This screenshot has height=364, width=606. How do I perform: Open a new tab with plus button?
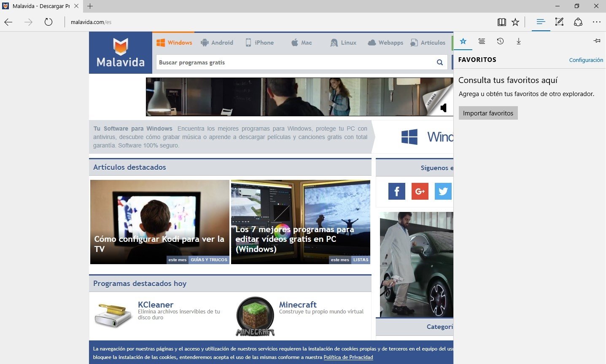[x=90, y=6]
